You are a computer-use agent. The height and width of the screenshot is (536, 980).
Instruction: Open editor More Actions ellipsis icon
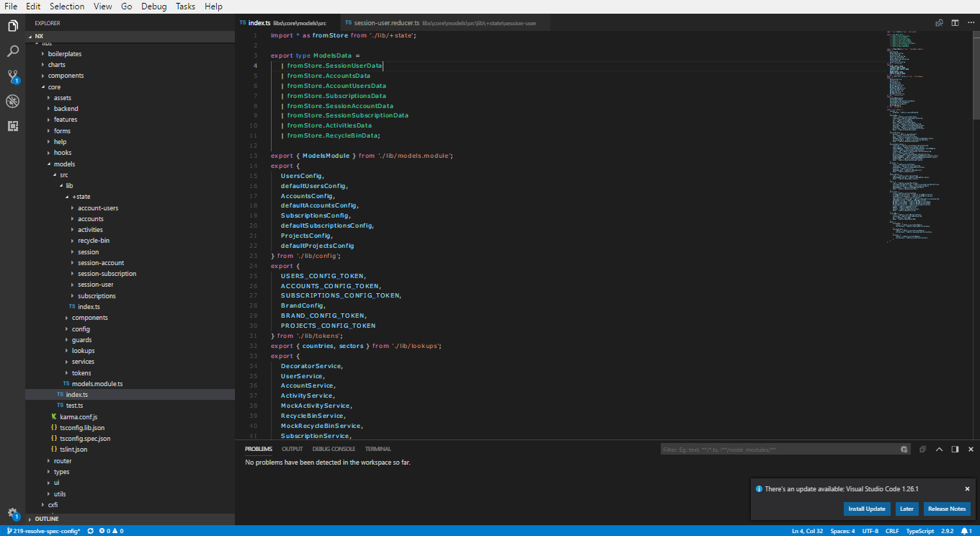click(x=970, y=22)
